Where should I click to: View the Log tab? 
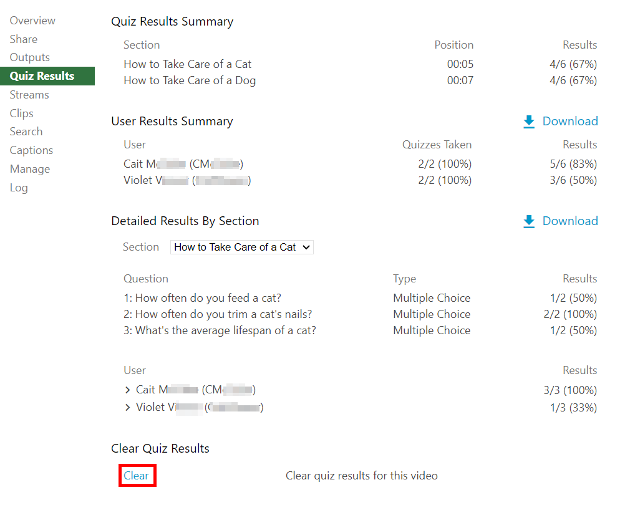(x=19, y=187)
